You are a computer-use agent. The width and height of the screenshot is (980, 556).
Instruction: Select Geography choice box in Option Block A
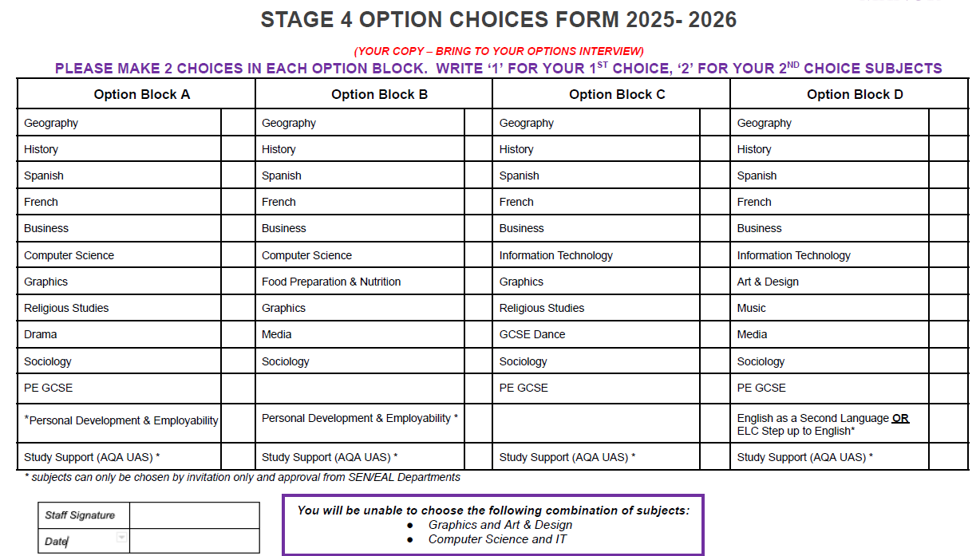[238, 123]
